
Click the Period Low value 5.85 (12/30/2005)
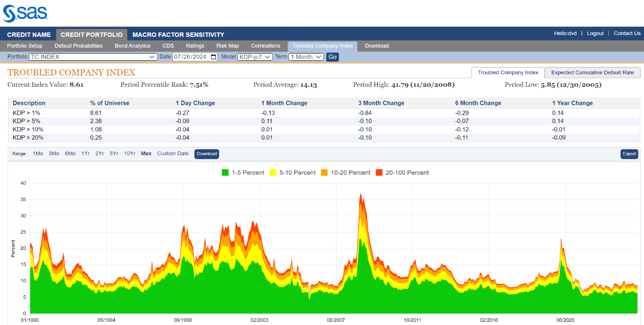point(571,85)
